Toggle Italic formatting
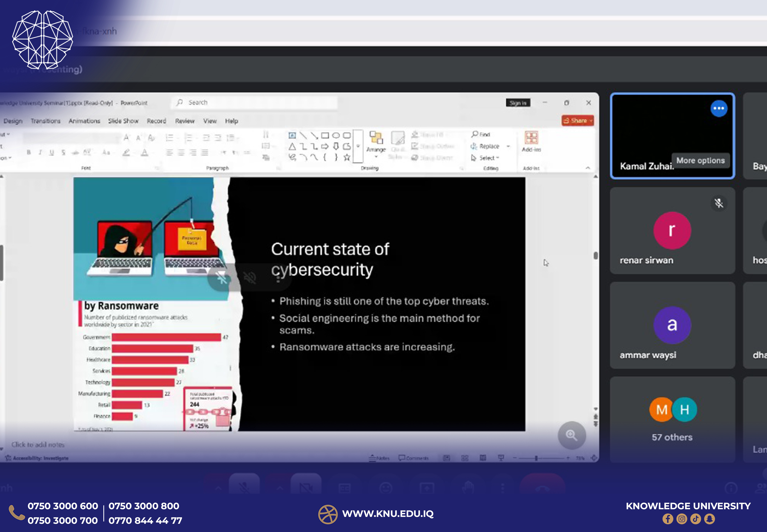The height and width of the screenshot is (532, 767). point(40,153)
